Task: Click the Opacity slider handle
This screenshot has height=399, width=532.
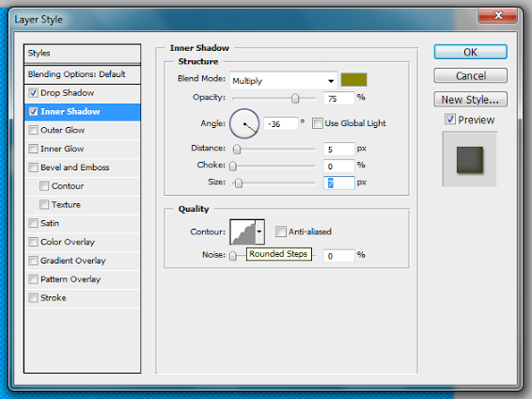Action: (x=295, y=98)
